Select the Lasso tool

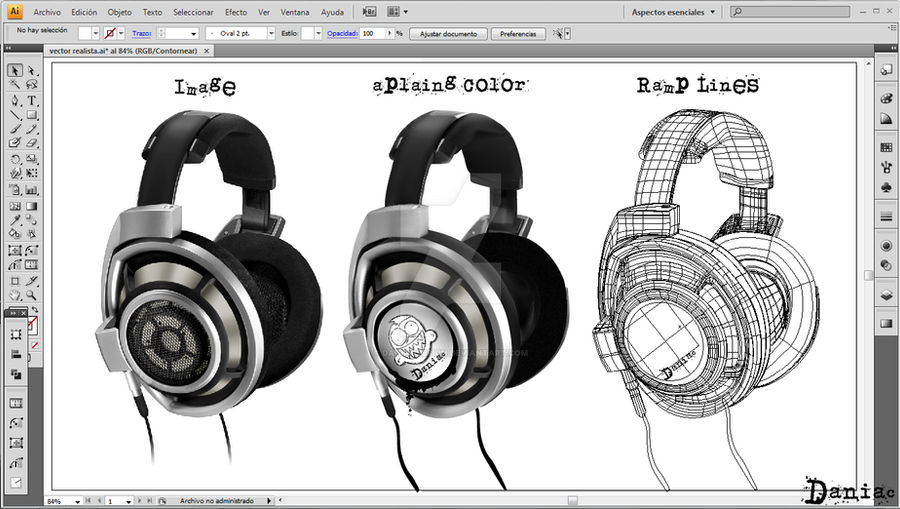click(x=32, y=85)
